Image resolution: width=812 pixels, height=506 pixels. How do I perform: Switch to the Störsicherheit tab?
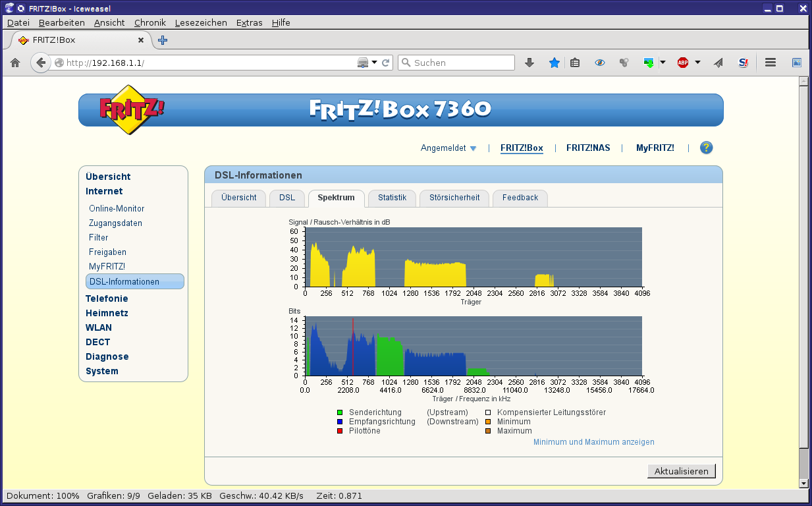[x=455, y=198]
